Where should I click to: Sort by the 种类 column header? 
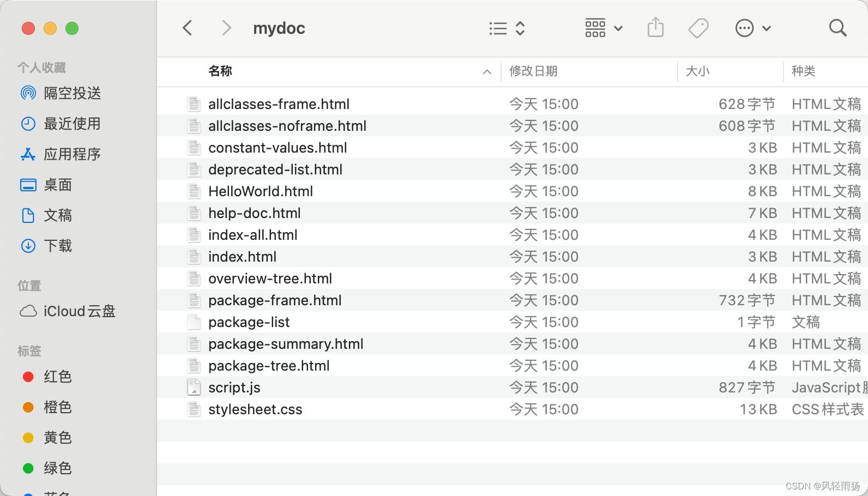coord(804,71)
